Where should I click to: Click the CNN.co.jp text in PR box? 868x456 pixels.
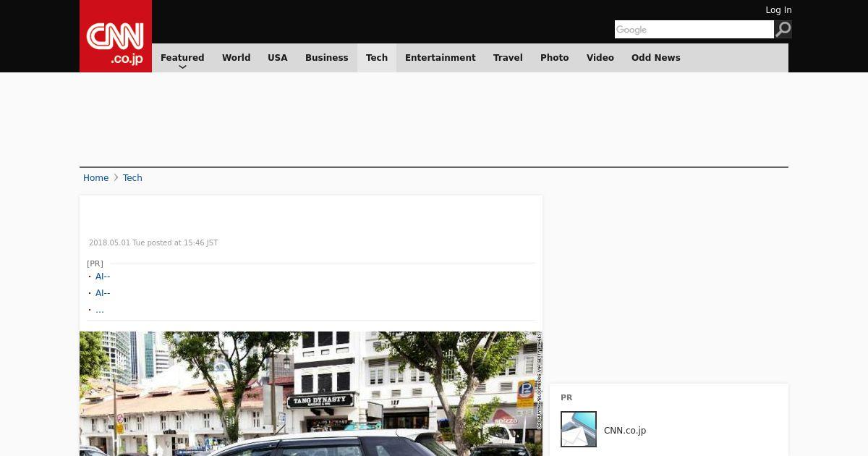point(625,431)
